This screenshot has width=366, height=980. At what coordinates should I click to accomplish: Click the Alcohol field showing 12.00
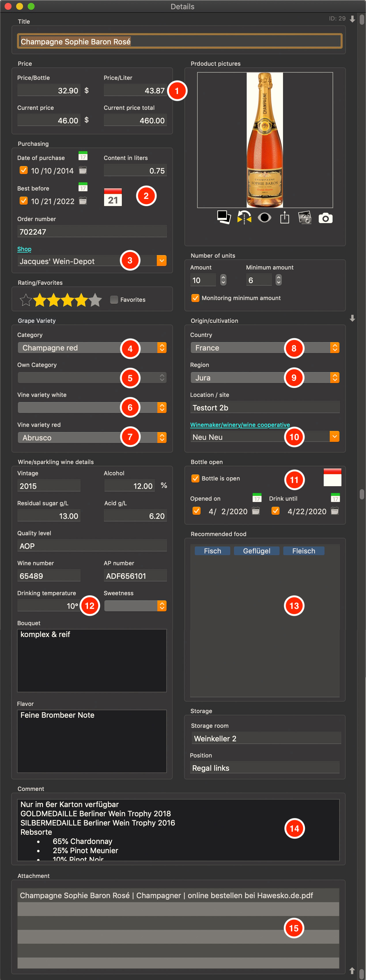coord(130,486)
